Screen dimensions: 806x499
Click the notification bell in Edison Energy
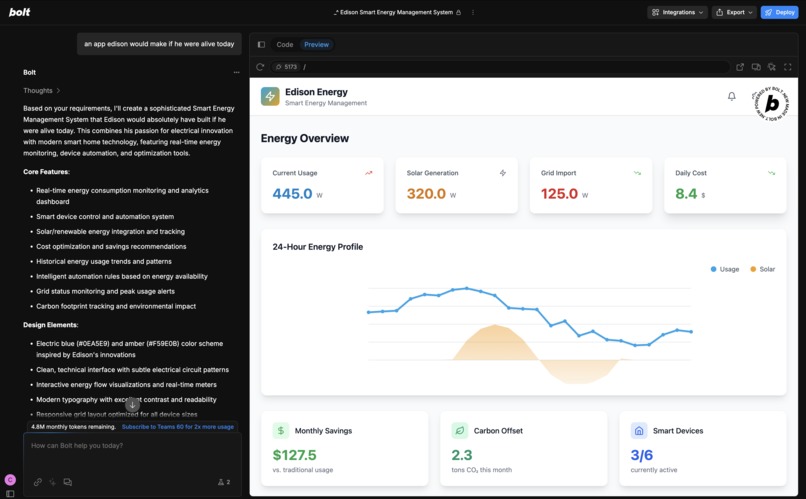731,96
